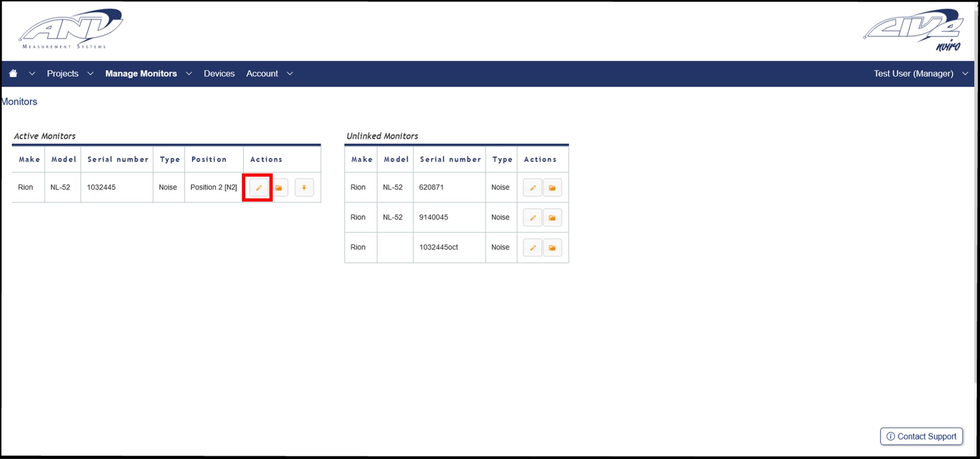
Task: Select serial number 1032445 cell
Action: pyautogui.click(x=117, y=187)
